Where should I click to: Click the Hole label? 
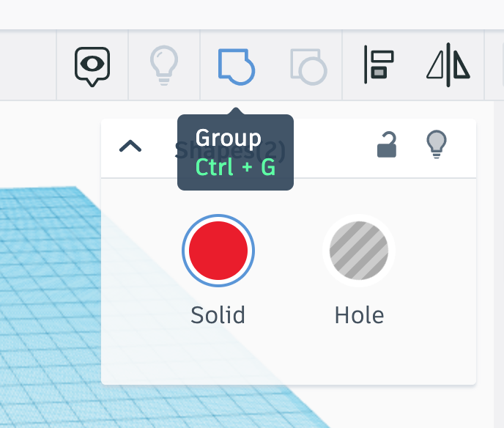(x=359, y=315)
